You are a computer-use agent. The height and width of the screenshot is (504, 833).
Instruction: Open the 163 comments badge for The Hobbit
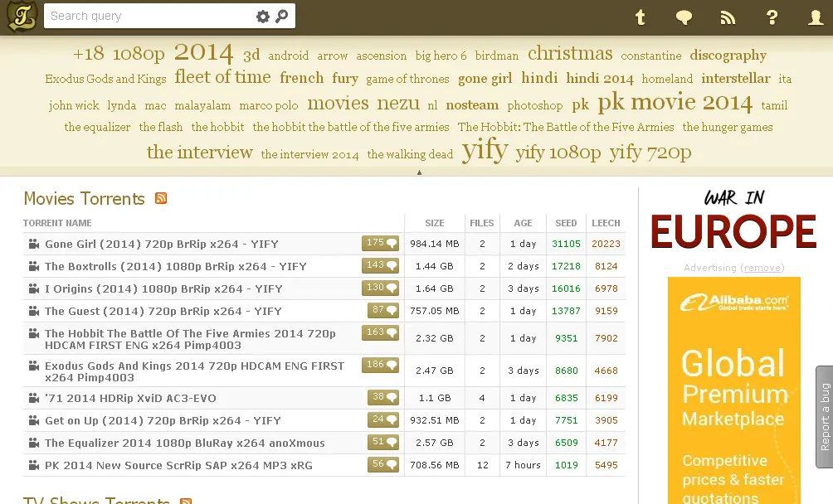[380, 332]
